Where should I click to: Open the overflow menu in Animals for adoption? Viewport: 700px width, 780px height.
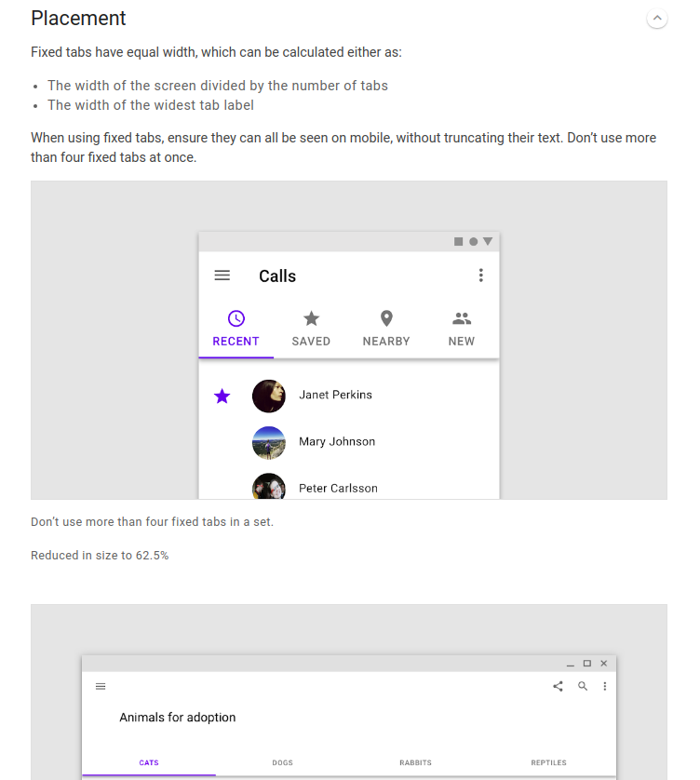[x=604, y=686]
